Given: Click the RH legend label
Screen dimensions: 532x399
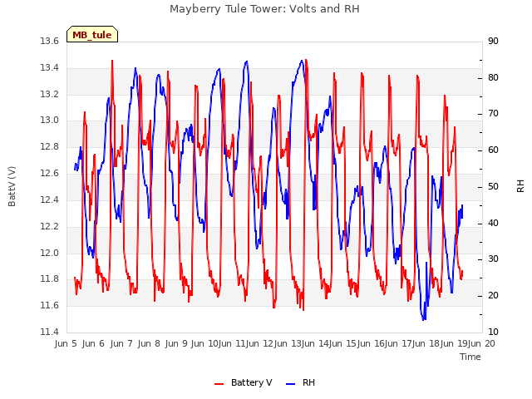Looking at the screenshot, I should coord(308,382).
